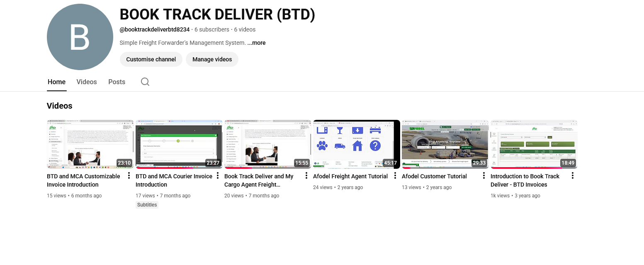Switch to the Videos tab

(x=86, y=82)
